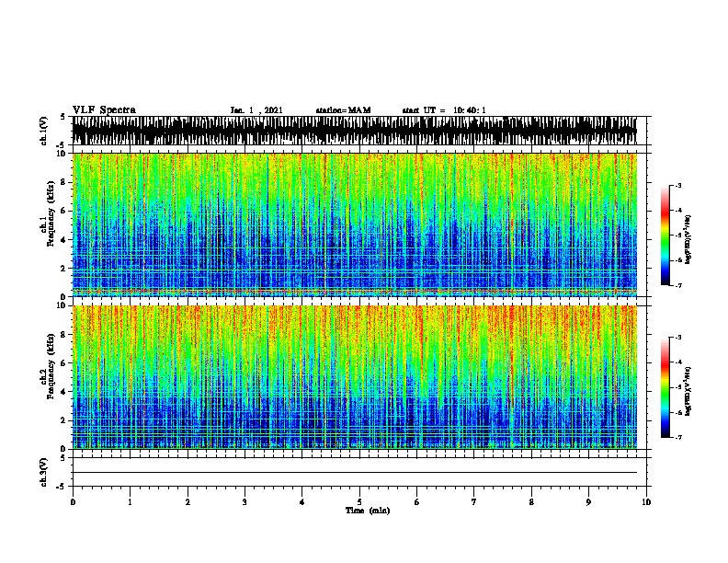Click the "-7" label on ch.1 colorbar
The height and width of the screenshot is (563, 728).
[x=678, y=285]
